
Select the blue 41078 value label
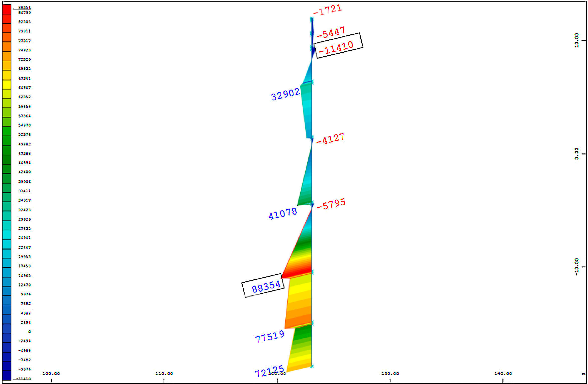coord(283,214)
